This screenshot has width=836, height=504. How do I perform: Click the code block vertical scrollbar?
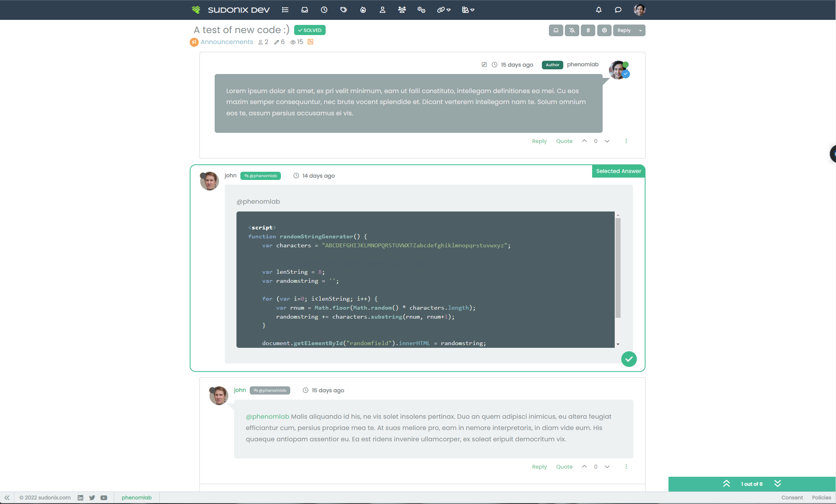pos(617,268)
